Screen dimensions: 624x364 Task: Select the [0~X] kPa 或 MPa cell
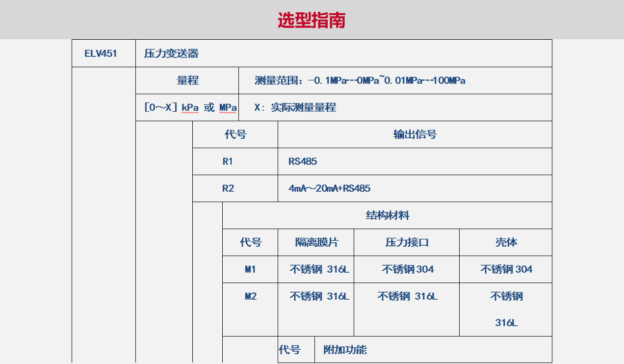(x=190, y=107)
